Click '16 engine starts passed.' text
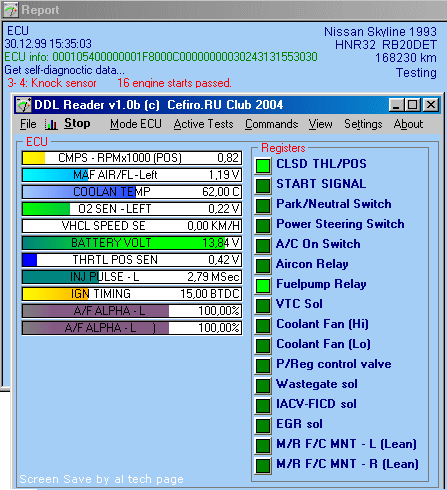 pos(174,83)
